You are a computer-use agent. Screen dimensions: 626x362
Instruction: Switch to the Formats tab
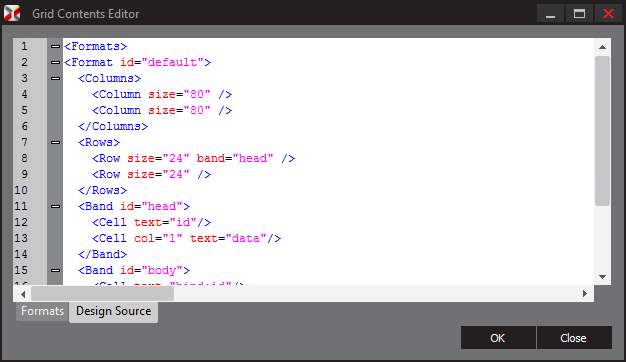tap(42, 311)
